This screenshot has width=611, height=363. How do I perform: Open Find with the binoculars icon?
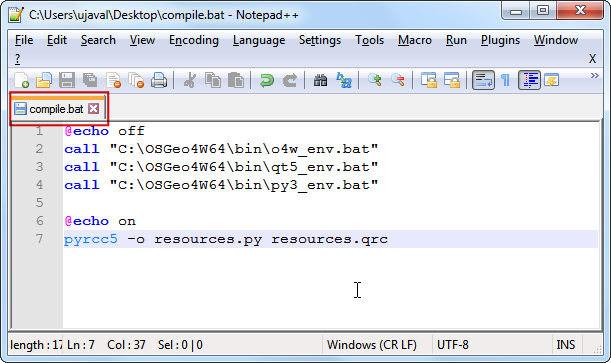click(x=320, y=80)
